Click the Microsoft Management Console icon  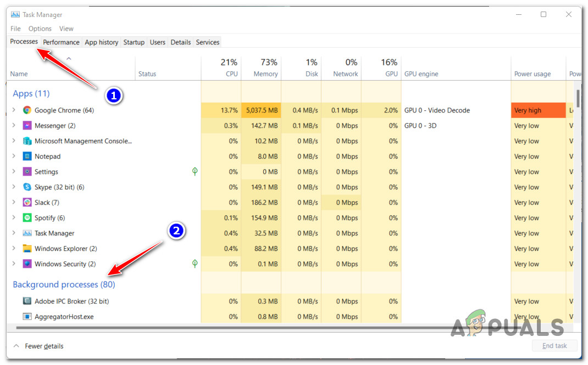[27, 141]
